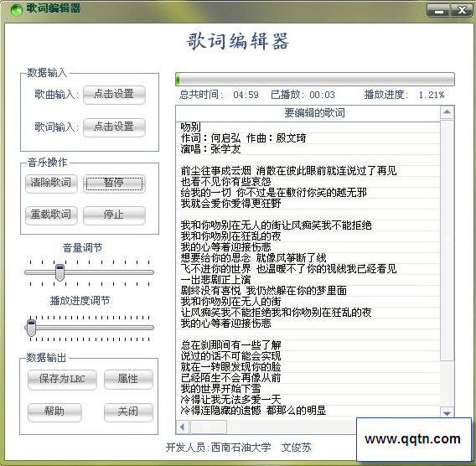Minimize the lyrics editor window
The image size is (476, 466).
438,11
